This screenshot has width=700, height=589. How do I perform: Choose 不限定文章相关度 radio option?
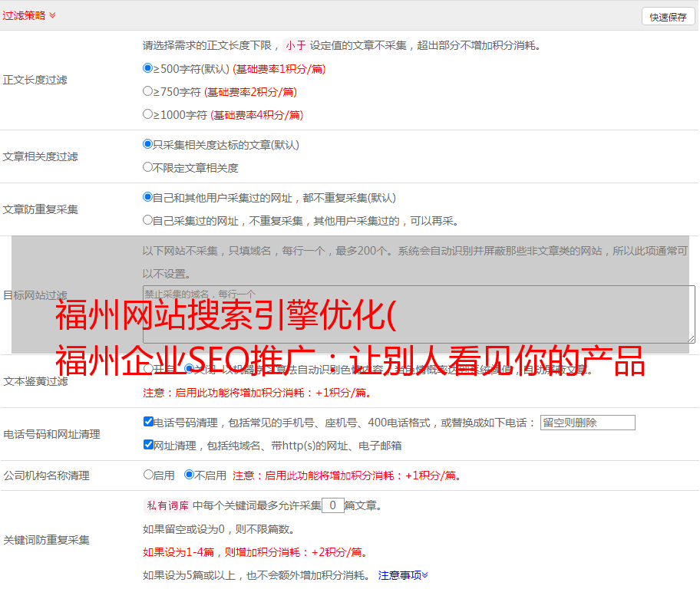[147, 167]
